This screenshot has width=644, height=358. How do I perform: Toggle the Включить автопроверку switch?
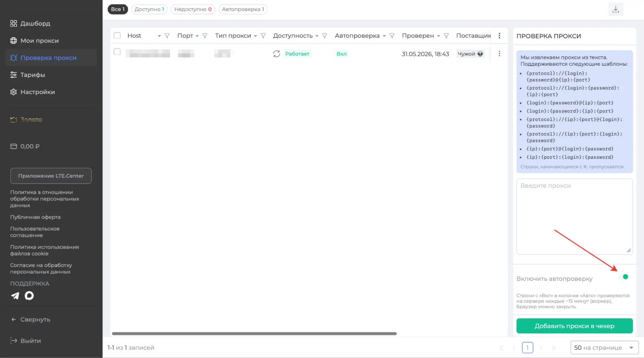(623, 277)
